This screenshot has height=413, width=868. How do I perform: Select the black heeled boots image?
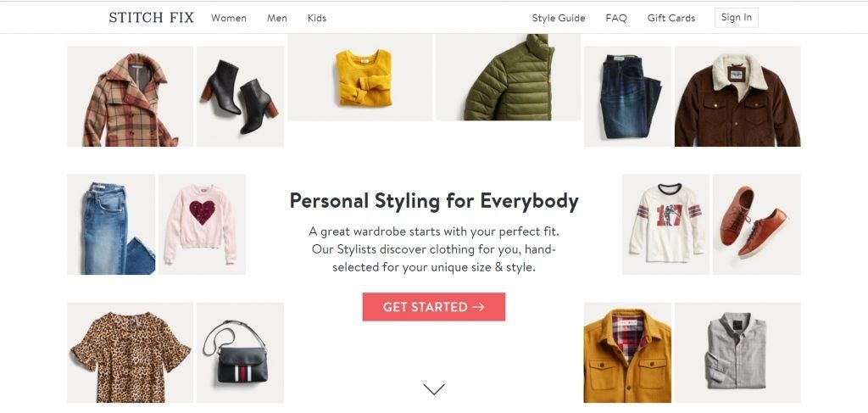pyautogui.click(x=240, y=97)
